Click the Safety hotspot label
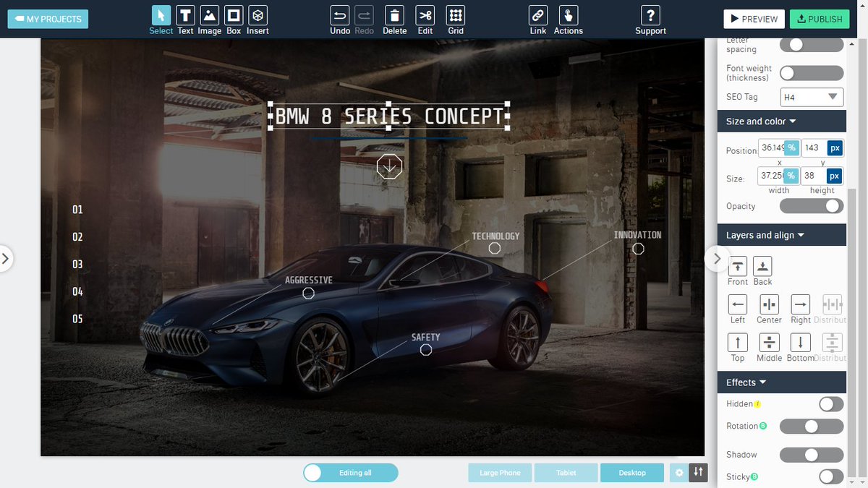The height and width of the screenshot is (488, 868). pos(426,338)
